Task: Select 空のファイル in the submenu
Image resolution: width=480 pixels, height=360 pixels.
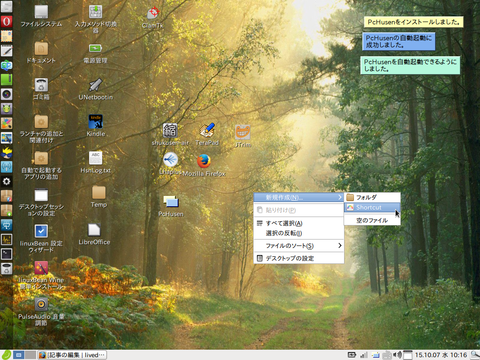Action: click(x=372, y=220)
